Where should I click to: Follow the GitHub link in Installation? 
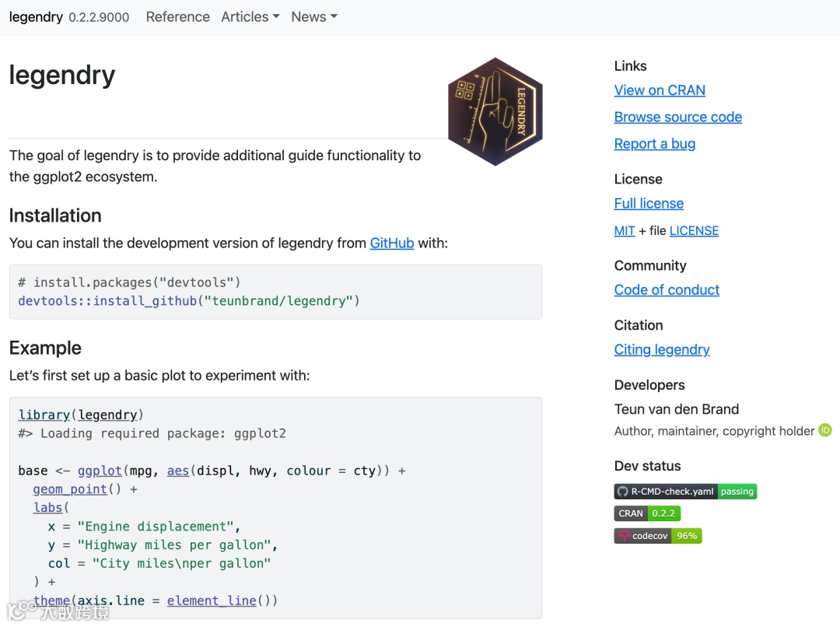pyautogui.click(x=392, y=243)
